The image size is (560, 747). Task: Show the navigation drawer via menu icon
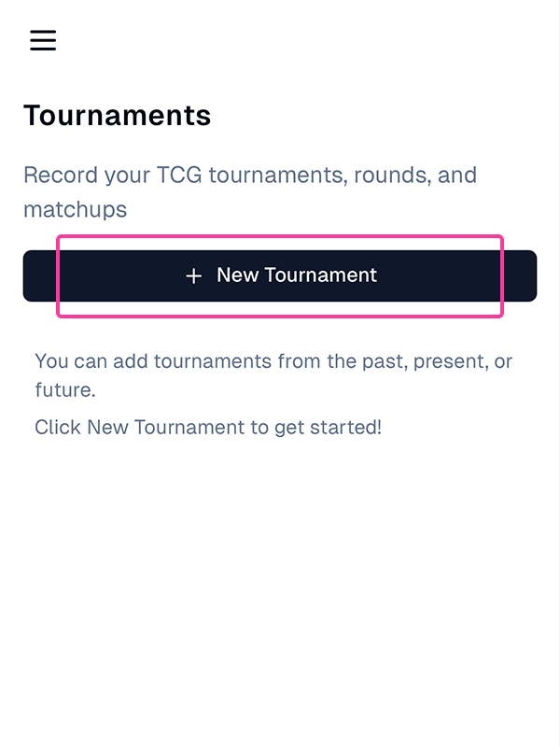pyautogui.click(x=43, y=40)
